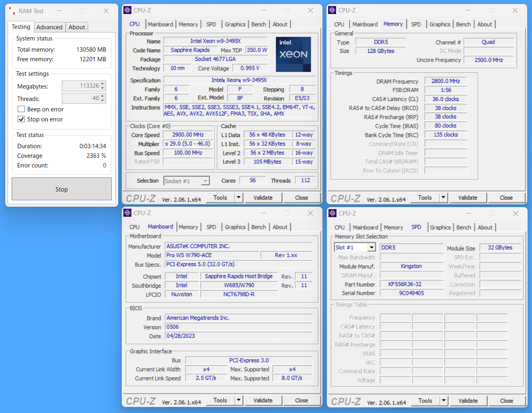Click Validate in the SPD window
Viewport: 532px width, 413px height.
coord(468,401)
